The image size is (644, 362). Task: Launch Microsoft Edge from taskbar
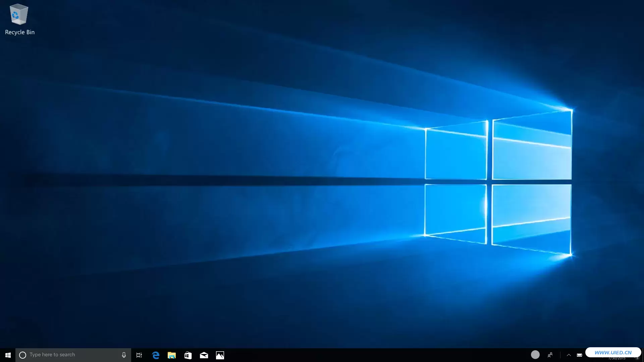click(x=156, y=355)
